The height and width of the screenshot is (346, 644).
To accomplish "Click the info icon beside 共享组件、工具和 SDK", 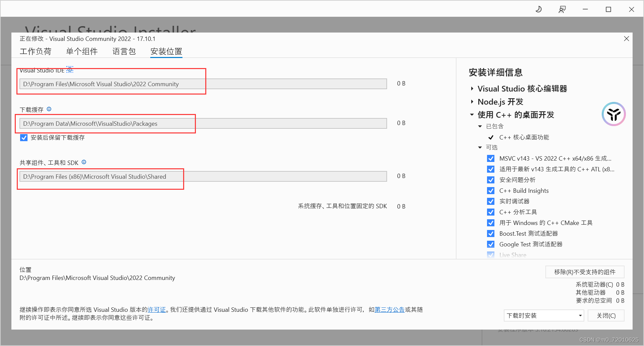I will 84,162.
